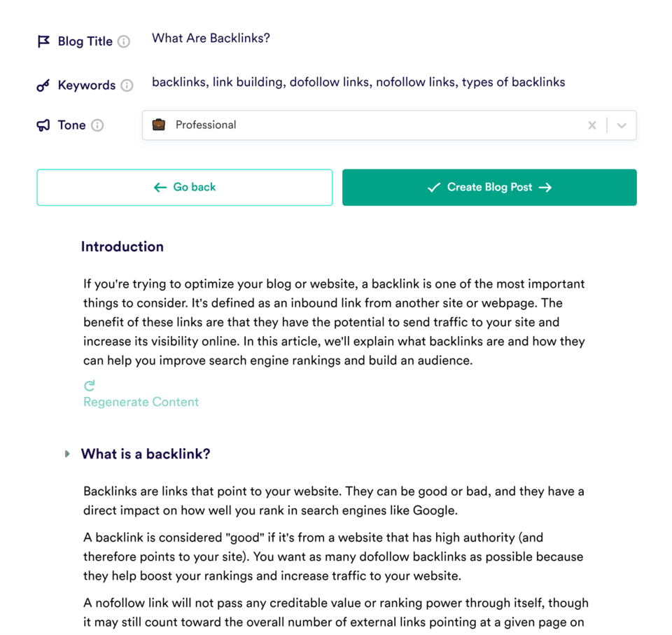Click the regenerate arrow icon above Regenerate Content
Screen dimensions: 672x635
pos(88,385)
